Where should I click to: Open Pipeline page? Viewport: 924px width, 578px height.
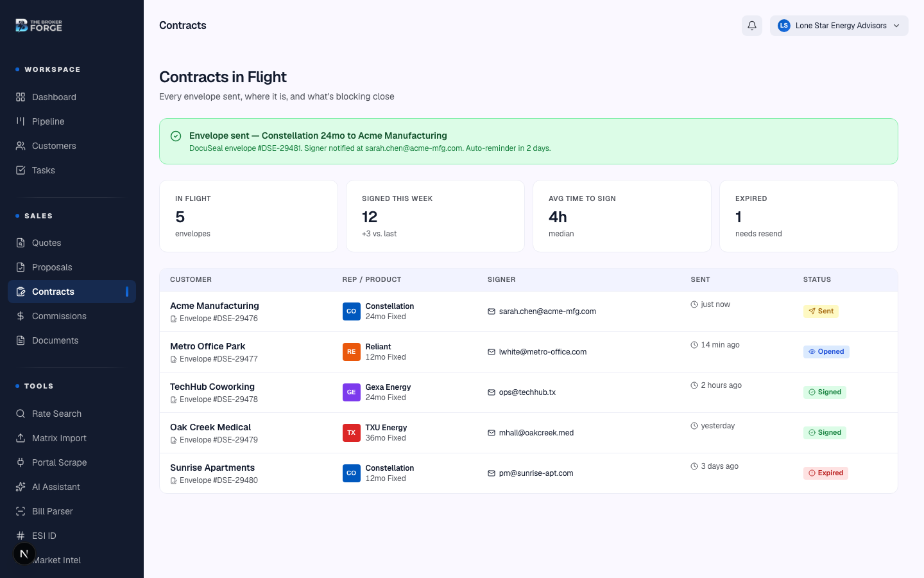(72, 121)
